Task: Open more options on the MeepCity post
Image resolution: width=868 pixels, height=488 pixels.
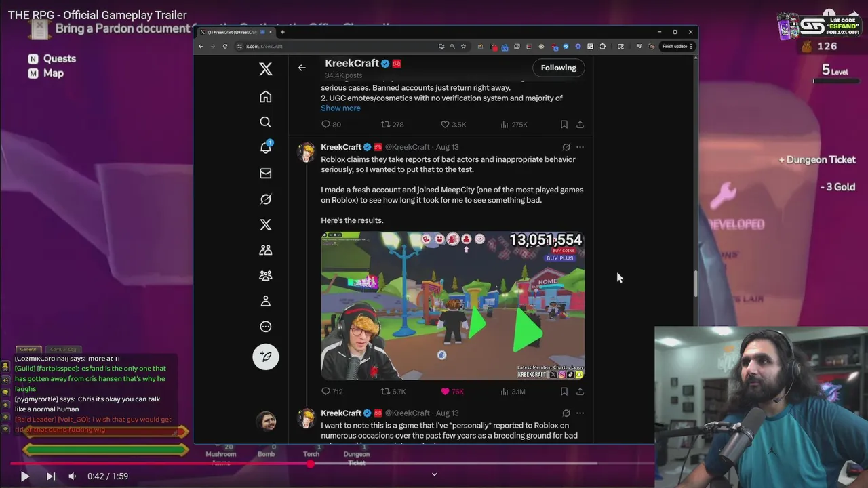Action: pyautogui.click(x=580, y=147)
